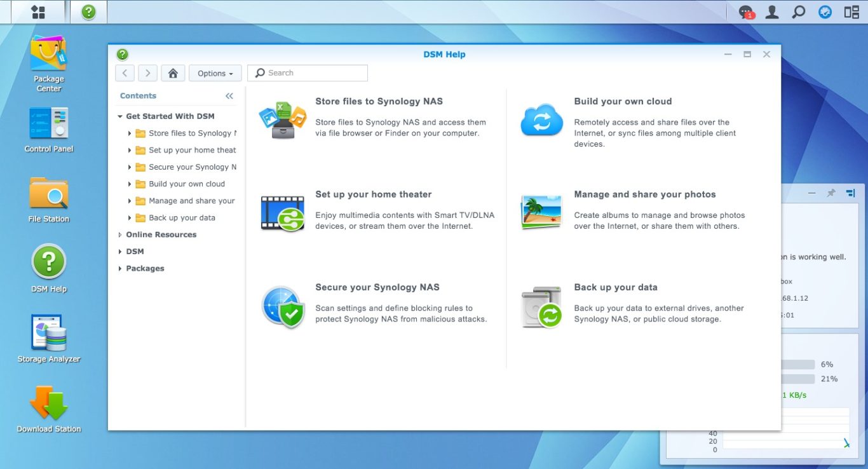Select Store files to Synology tree label
The height and width of the screenshot is (469, 868).
coord(193,133)
